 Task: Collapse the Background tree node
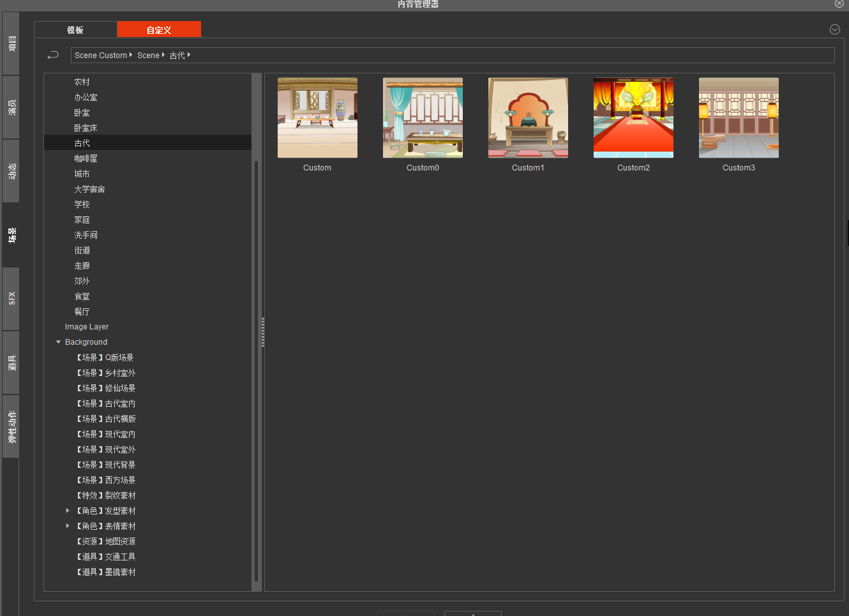coord(59,342)
